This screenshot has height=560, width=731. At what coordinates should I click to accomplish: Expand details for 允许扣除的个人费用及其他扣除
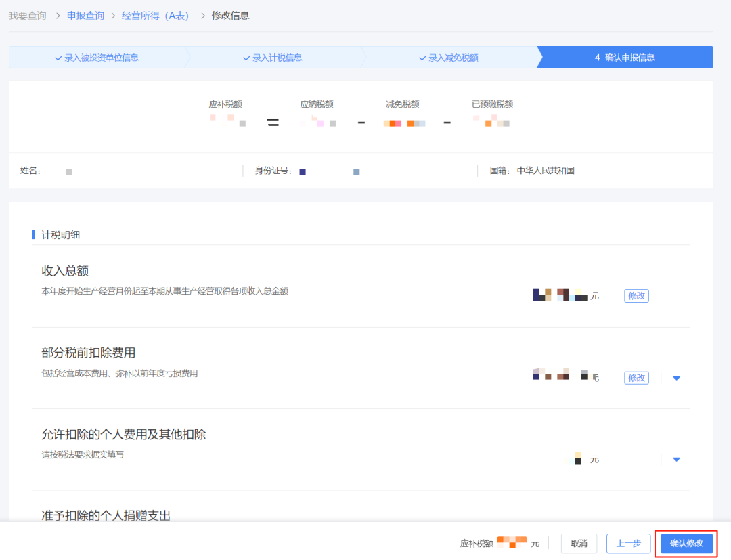point(676,459)
